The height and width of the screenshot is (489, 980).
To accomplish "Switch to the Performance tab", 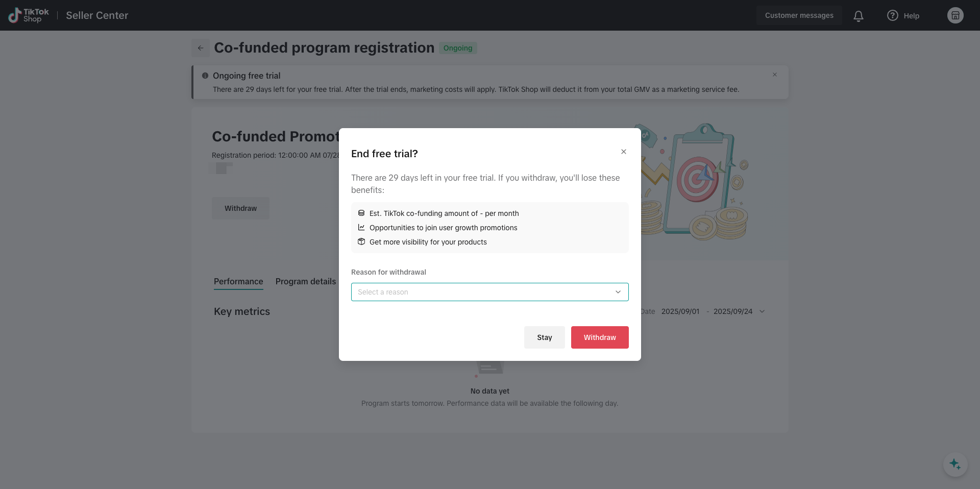I will [x=238, y=281].
